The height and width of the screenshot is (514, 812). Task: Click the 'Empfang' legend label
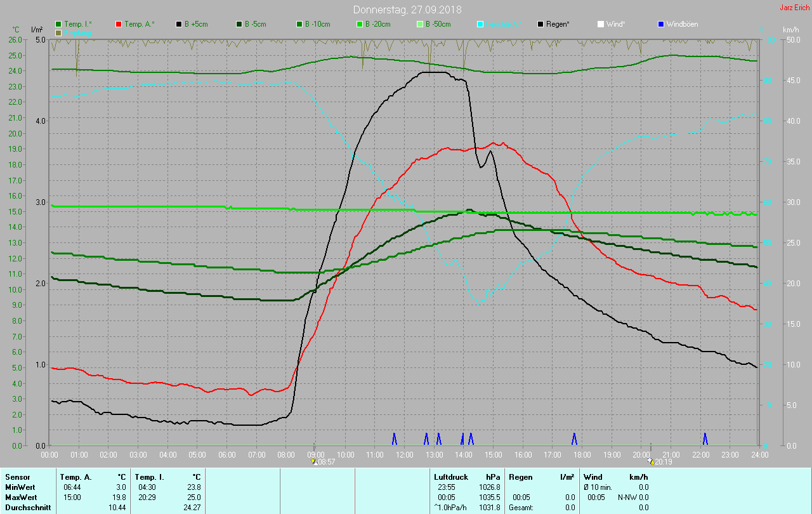78,32
